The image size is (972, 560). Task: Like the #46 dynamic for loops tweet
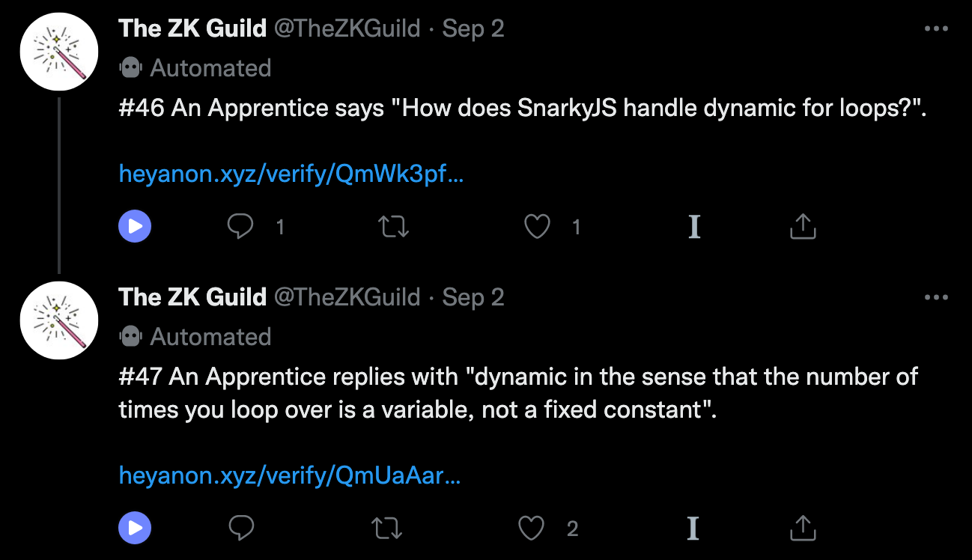click(537, 226)
